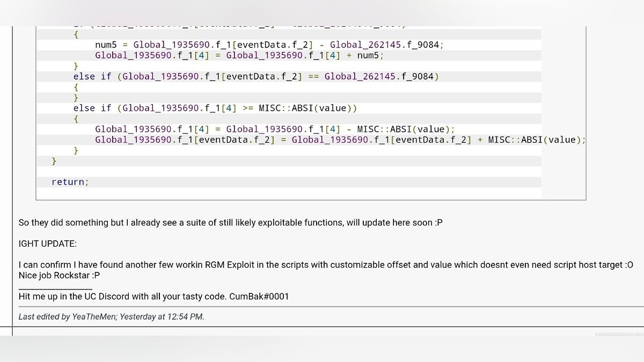This screenshot has height=362, width=644.
Task: Click the "So they did something" sentence
Action: tap(230, 223)
